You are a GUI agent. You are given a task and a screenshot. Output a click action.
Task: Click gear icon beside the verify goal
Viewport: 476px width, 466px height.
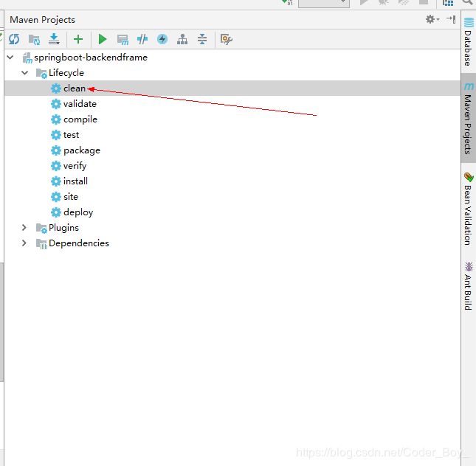click(56, 166)
